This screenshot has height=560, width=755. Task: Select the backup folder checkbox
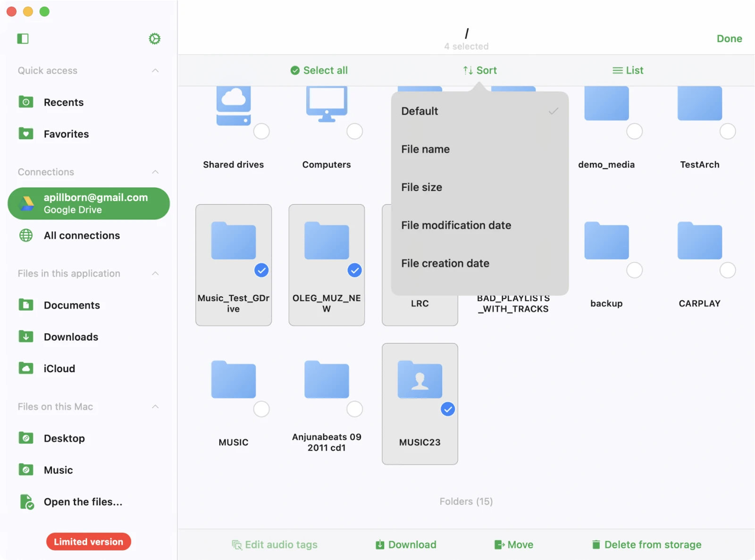[x=634, y=270]
